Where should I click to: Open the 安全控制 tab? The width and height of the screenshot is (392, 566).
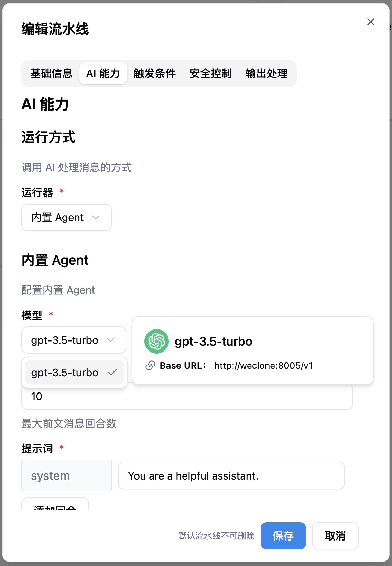pyautogui.click(x=210, y=73)
